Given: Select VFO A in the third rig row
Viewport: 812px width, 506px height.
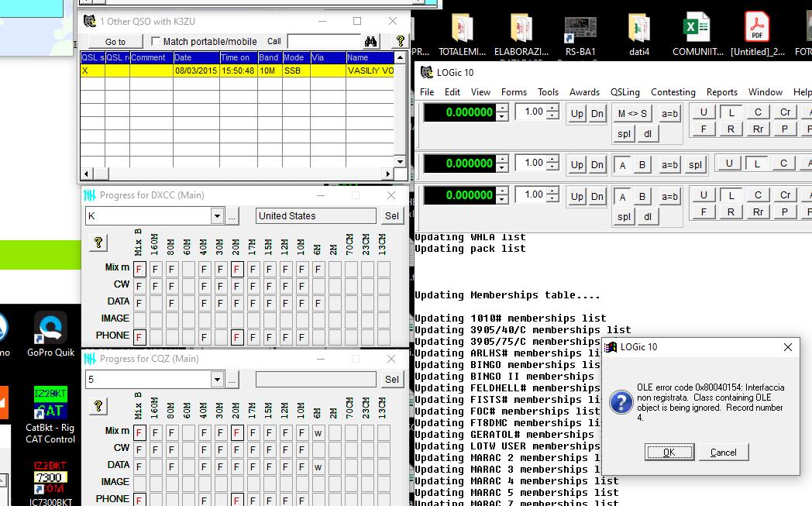Looking at the screenshot, I should [622, 197].
